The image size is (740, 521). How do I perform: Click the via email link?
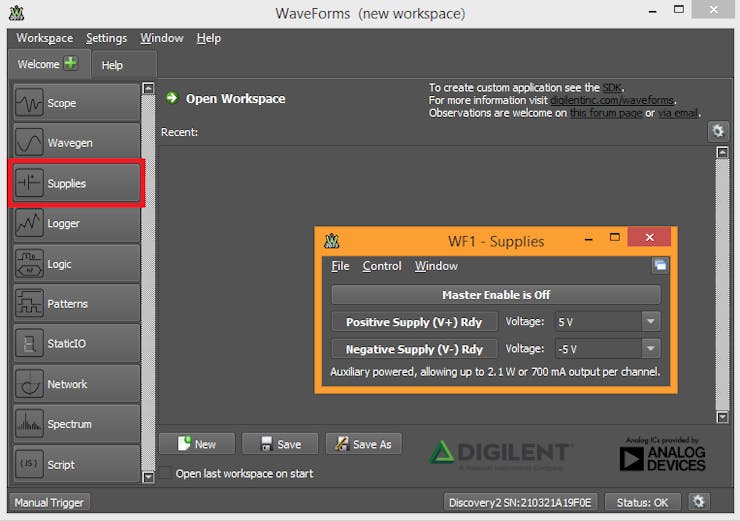(x=678, y=113)
